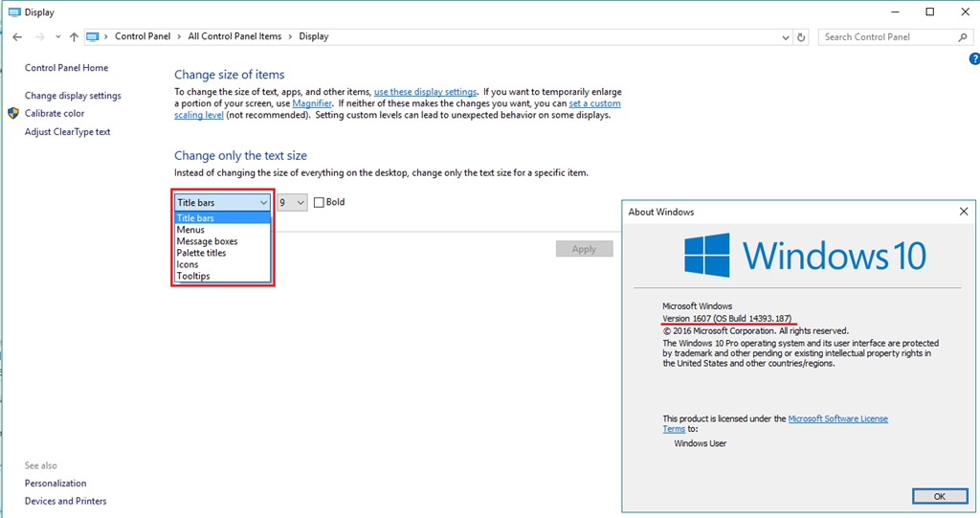Toggle the Bold checkbox

pyautogui.click(x=319, y=203)
